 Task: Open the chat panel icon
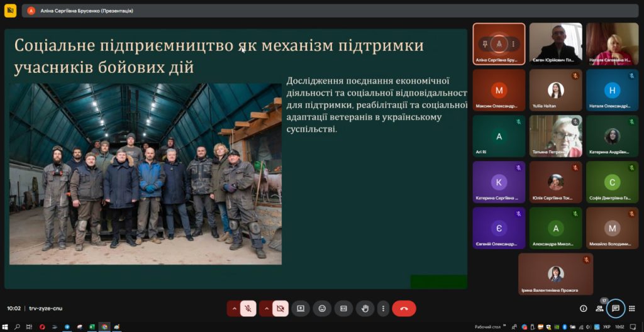tap(616, 308)
